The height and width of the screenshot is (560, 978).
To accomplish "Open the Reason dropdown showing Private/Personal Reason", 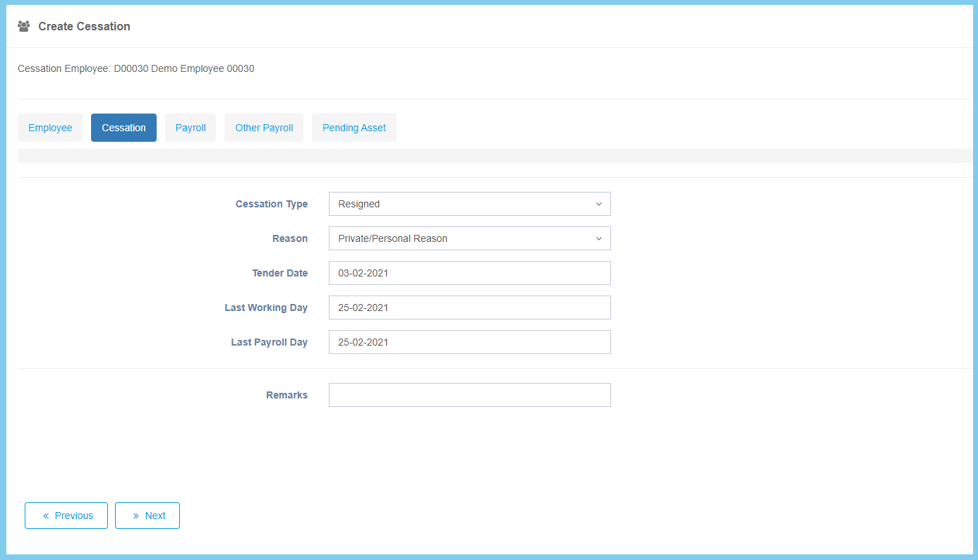I will click(x=469, y=238).
